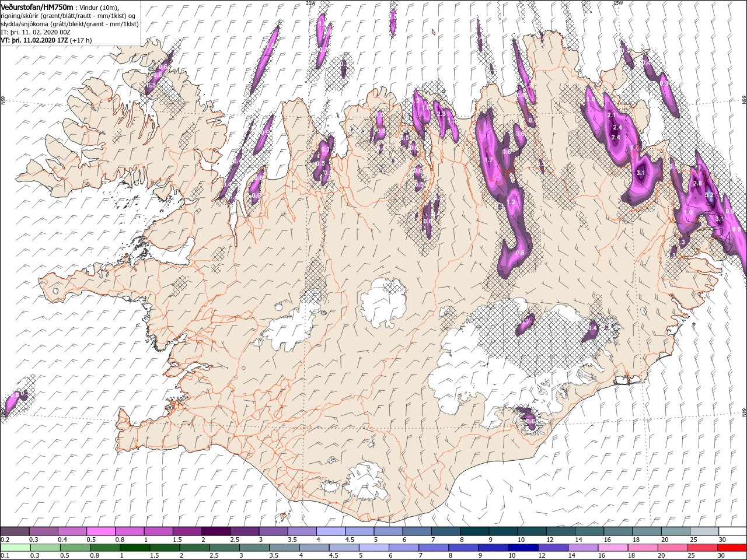Click the white Mýrdalsjökull glacier near the south coast
This screenshot has width=747, height=560.
pos(367,482)
